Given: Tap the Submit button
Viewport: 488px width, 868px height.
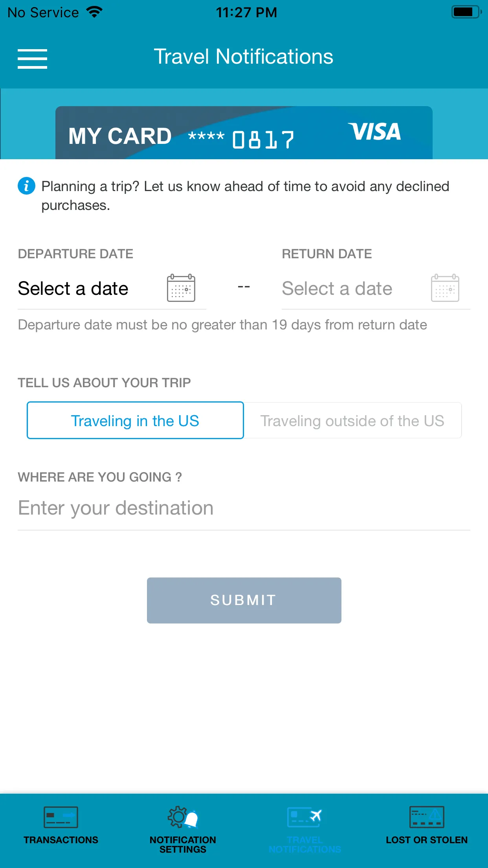Looking at the screenshot, I should 244,600.
